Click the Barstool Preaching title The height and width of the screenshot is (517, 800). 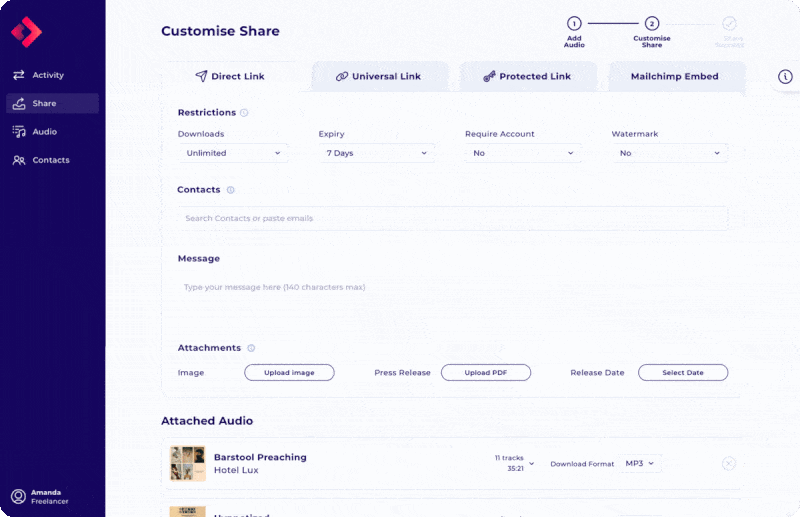(260, 457)
